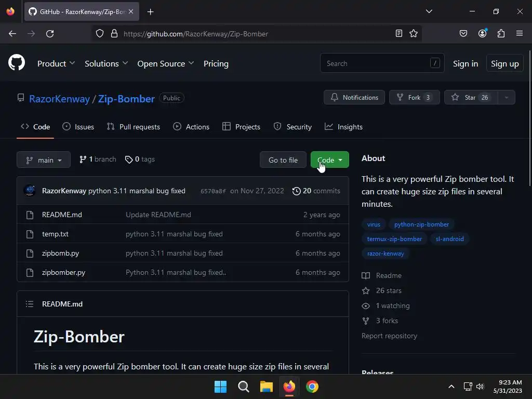
Task: Click Sign in link
Action: coord(465,63)
